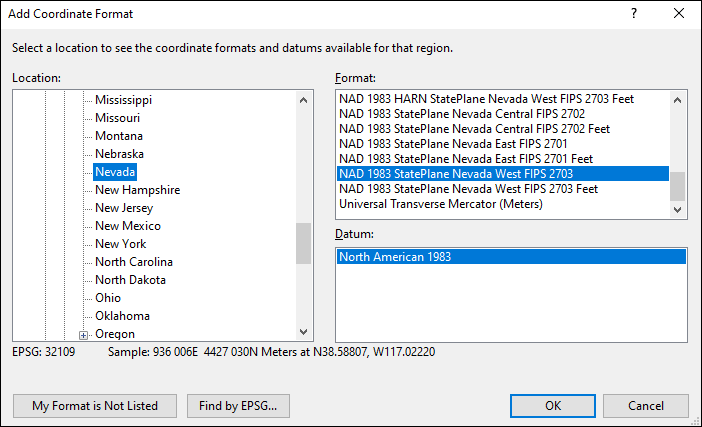Select New Hampshire in the Location tree

point(137,190)
